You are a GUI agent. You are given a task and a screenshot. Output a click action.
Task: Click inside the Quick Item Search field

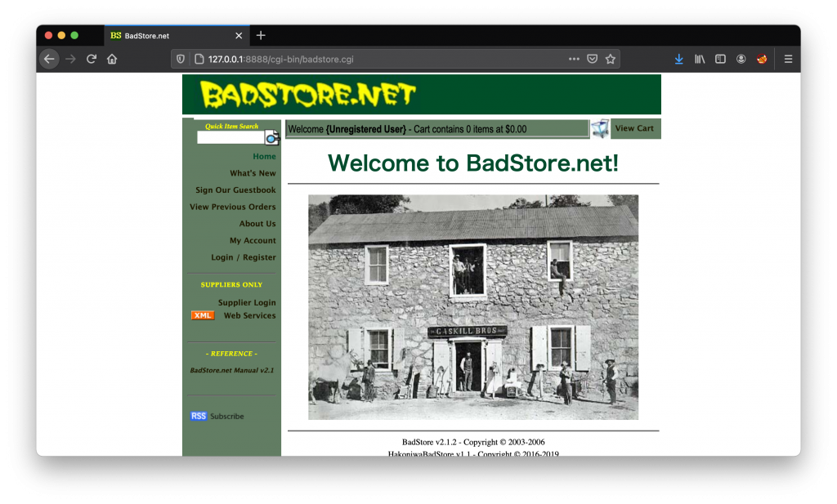[x=230, y=138]
